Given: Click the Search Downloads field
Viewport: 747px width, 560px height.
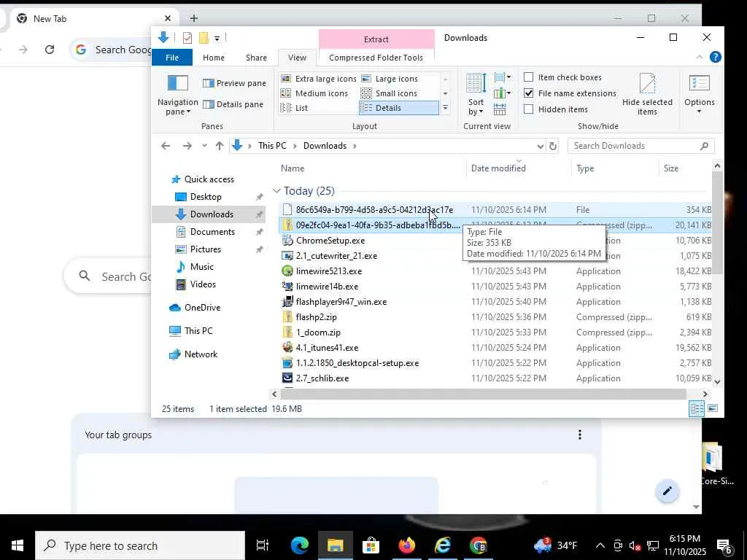Looking at the screenshot, I should click(x=640, y=146).
